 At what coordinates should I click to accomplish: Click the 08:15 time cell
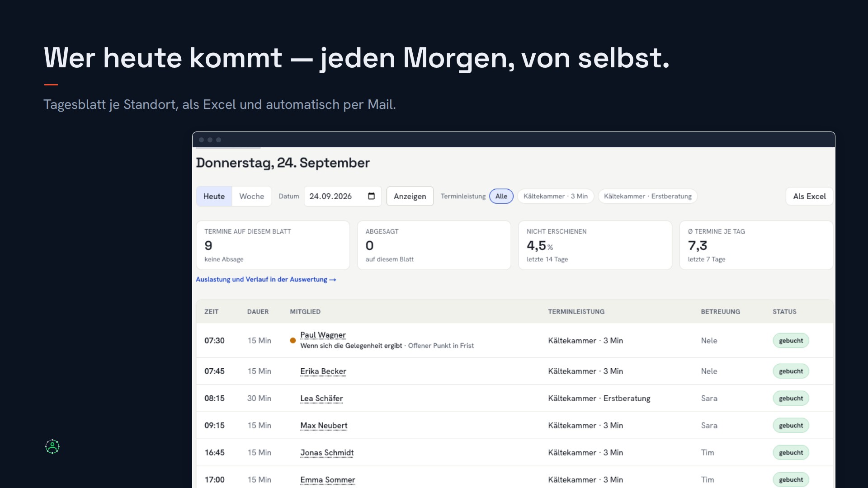pos(214,398)
